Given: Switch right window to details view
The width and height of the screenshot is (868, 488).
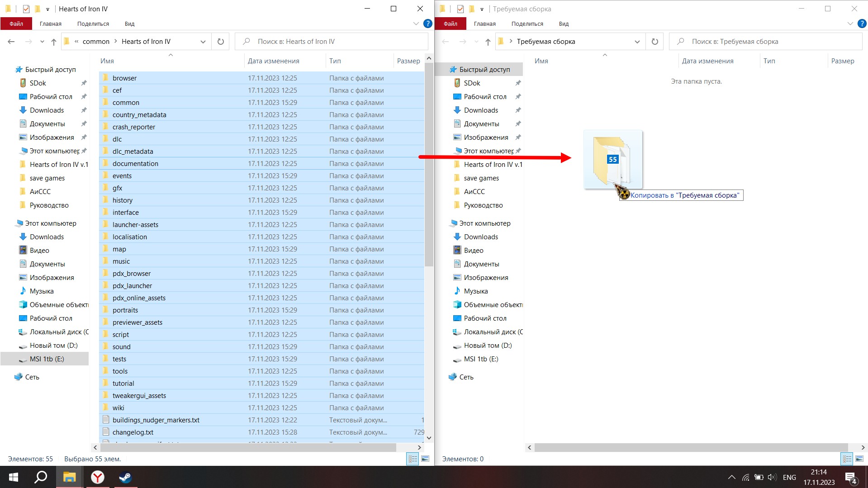Looking at the screenshot, I should (847, 459).
